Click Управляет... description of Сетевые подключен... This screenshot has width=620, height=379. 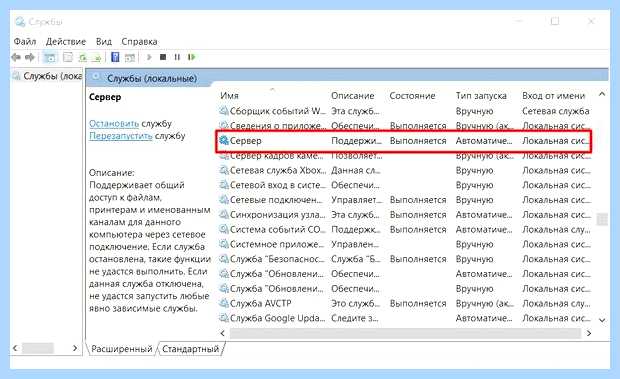coord(357,200)
